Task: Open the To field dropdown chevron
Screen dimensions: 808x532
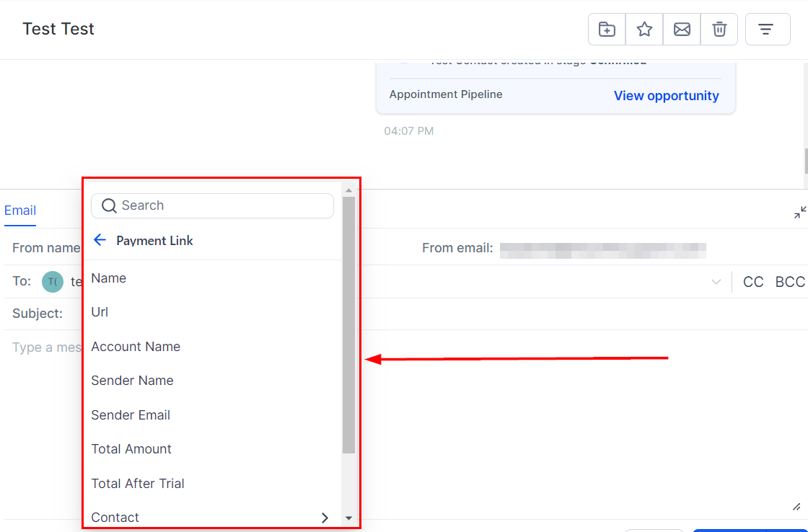Action: click(716, 282)
